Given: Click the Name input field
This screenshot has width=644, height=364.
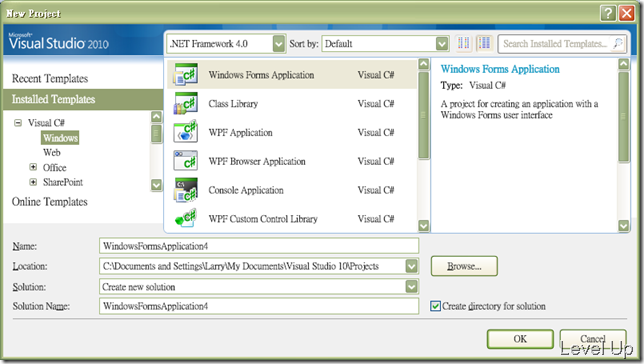Looking at the screenshot, I should pyautogui.click(x=259, y=246).
